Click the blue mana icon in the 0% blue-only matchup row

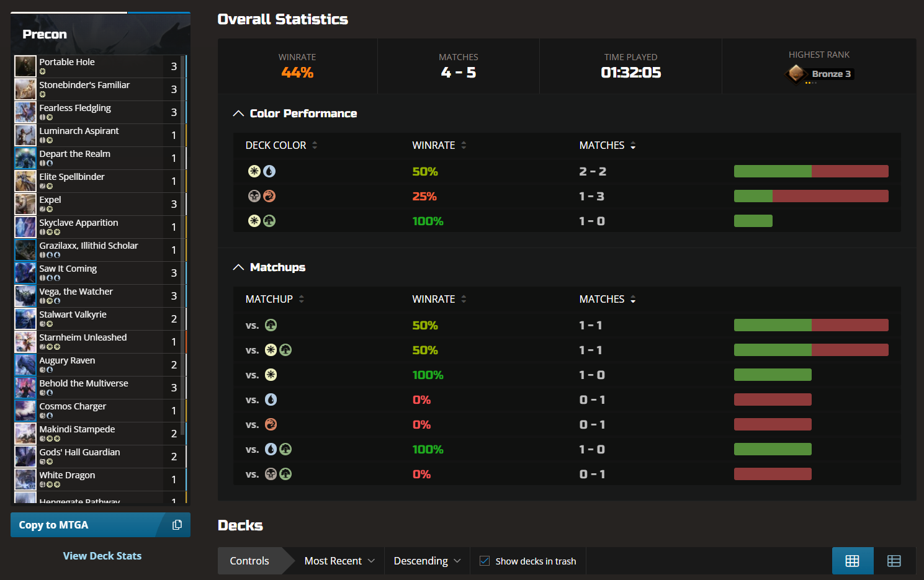click(x=271, y=399)
